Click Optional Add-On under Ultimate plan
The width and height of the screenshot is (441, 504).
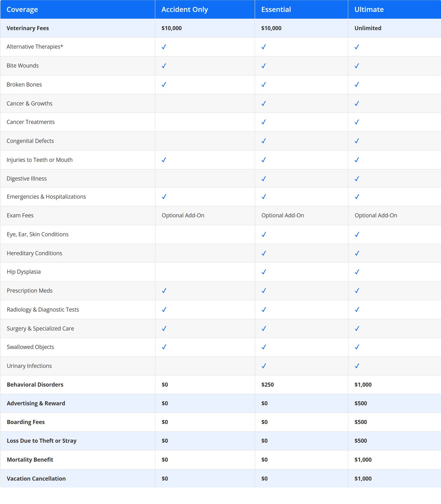click(376, 215)
